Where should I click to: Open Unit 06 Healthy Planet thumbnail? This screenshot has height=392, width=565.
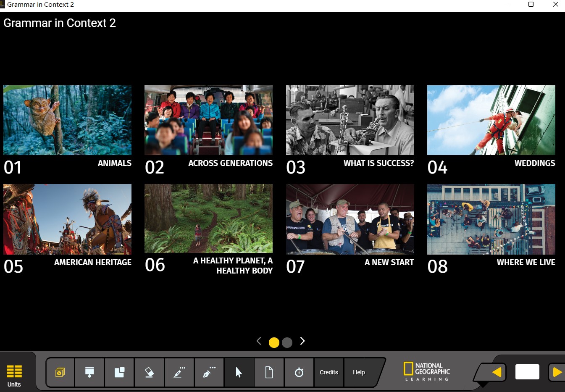click(208, 218)
